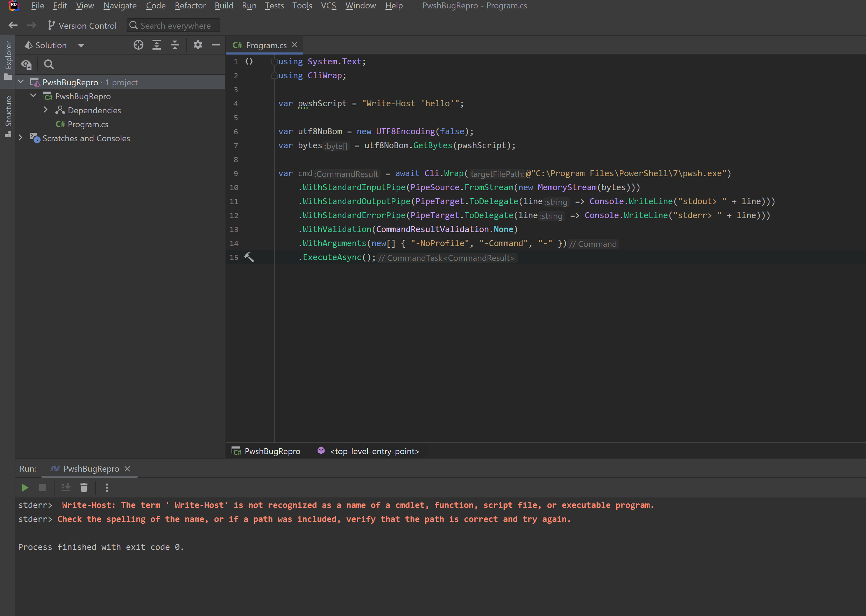Enable soft-scroll to end in Run console

[65, 488]
